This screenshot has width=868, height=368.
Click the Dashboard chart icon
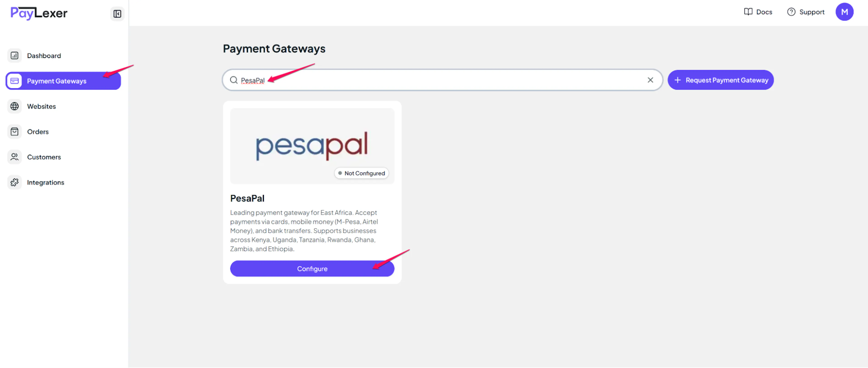[x=14, y=56]
